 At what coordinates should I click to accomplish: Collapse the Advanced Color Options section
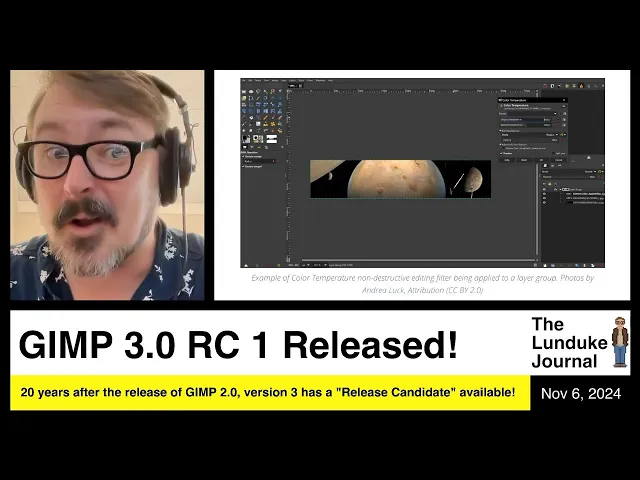click(500, 144)
